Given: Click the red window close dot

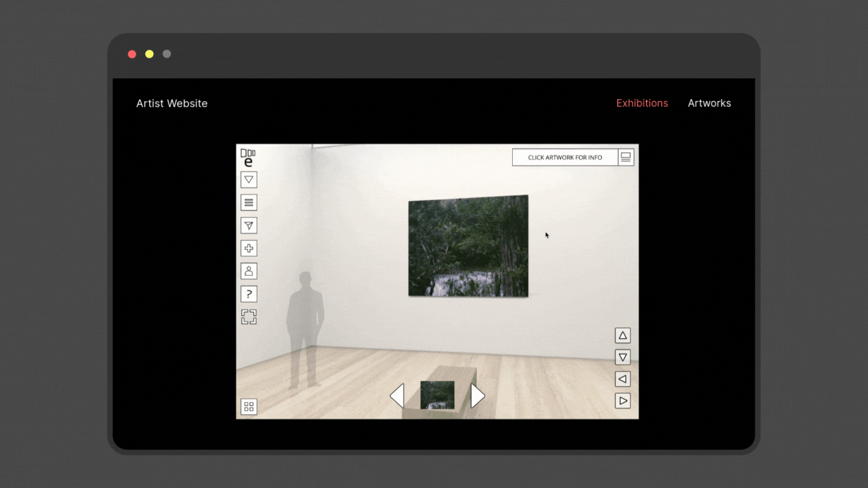Looking at the screenshot, I should [x=132, y=54].
